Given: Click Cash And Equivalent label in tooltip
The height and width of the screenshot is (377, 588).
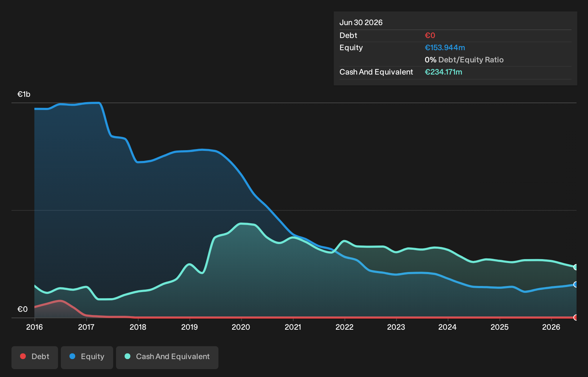Looking at the screenshot, I should (376, 72).
